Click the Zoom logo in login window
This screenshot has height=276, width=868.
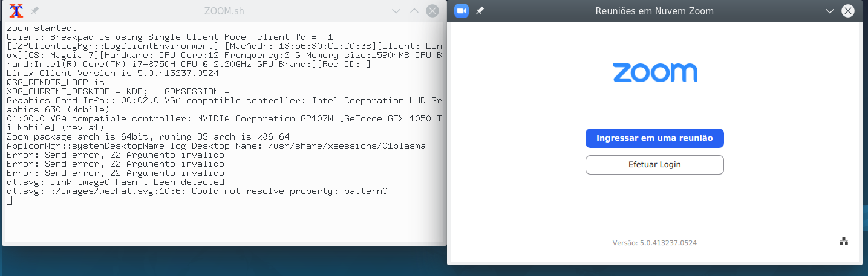[x=655, y=72]
